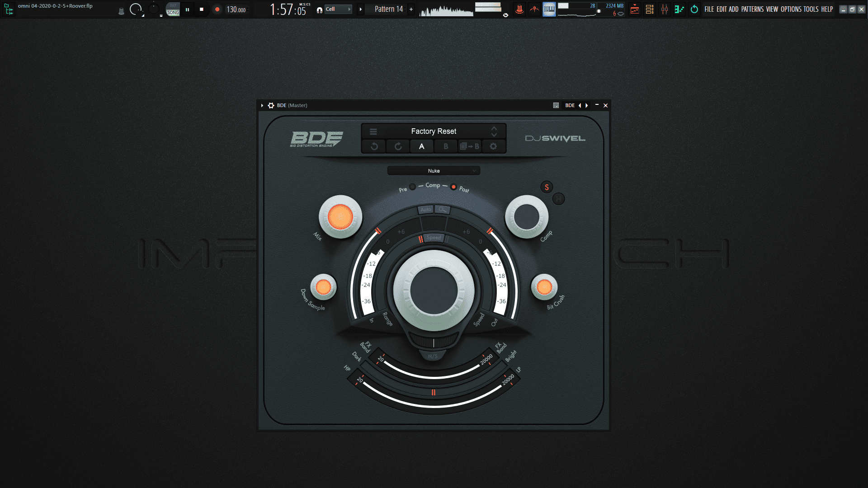Click the magnifier button beside Auto
This screenshot has height=488, width=868.
(442, 209)
